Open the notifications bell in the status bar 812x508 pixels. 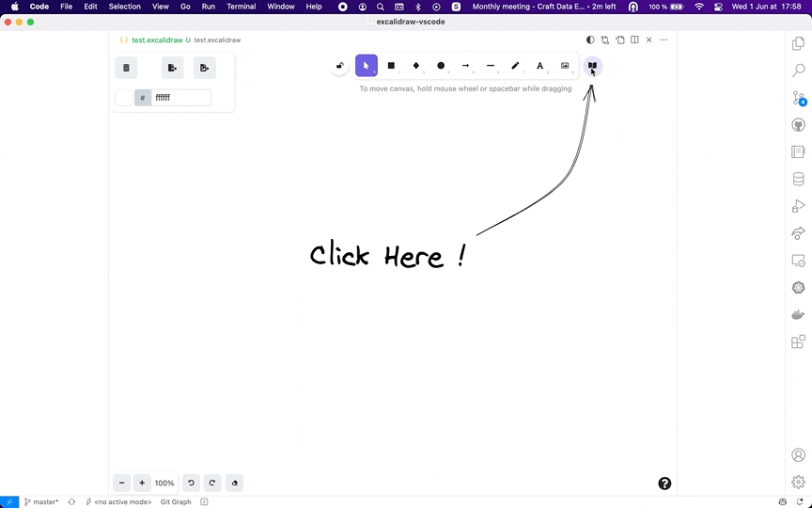pyautogui.click(x=801, y=501)
